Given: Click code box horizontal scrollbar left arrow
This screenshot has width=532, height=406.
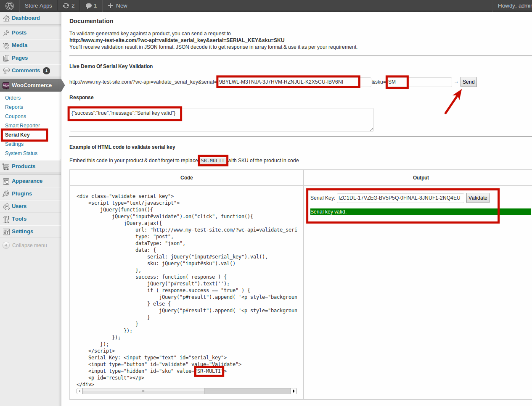Looking at the screenshot, I should coord(79,391).
